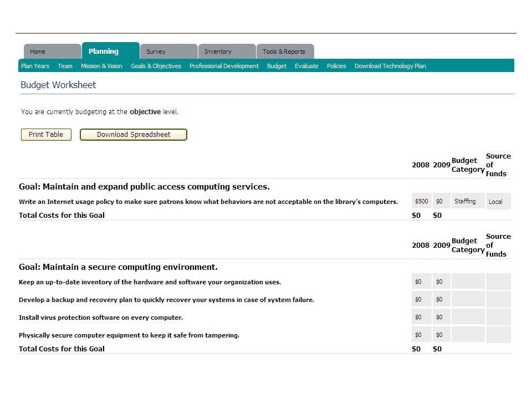Edit 2008 cost for virus protection software

click(421, 317)
